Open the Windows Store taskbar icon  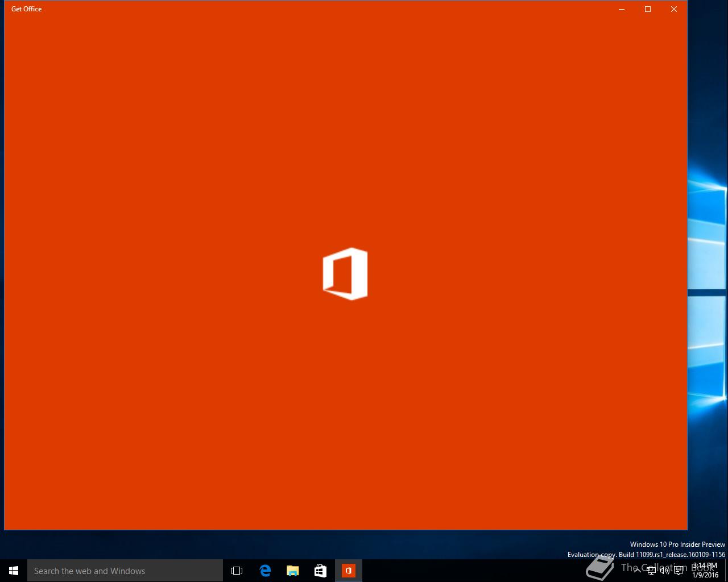[x=321, y=571]
